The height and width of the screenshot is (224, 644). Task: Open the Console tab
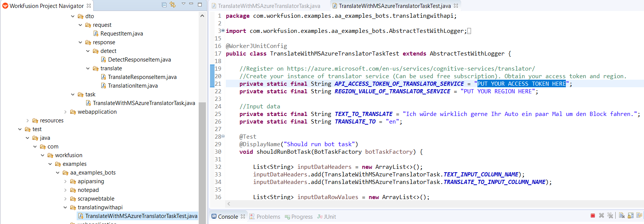(228, 216)
